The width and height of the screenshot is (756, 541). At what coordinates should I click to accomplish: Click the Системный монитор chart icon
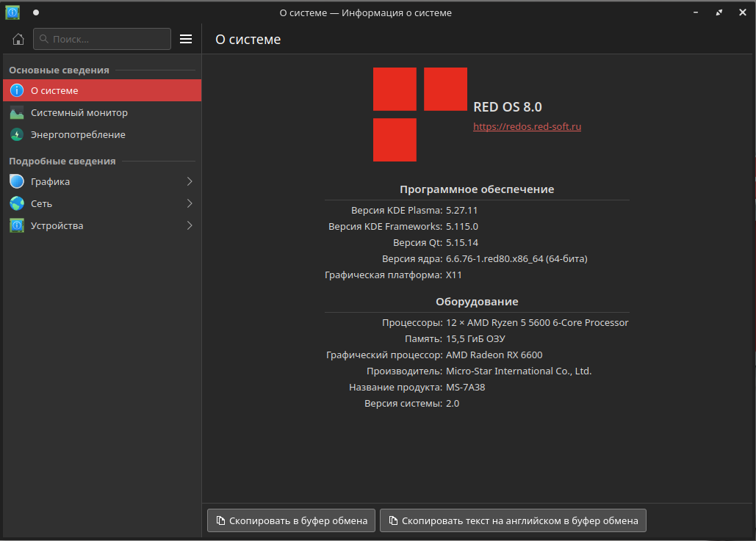[x=17, y=113]
